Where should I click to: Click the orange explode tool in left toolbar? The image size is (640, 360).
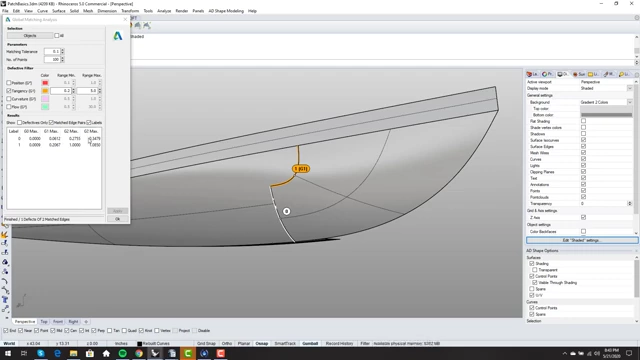[x=5, y=235]
